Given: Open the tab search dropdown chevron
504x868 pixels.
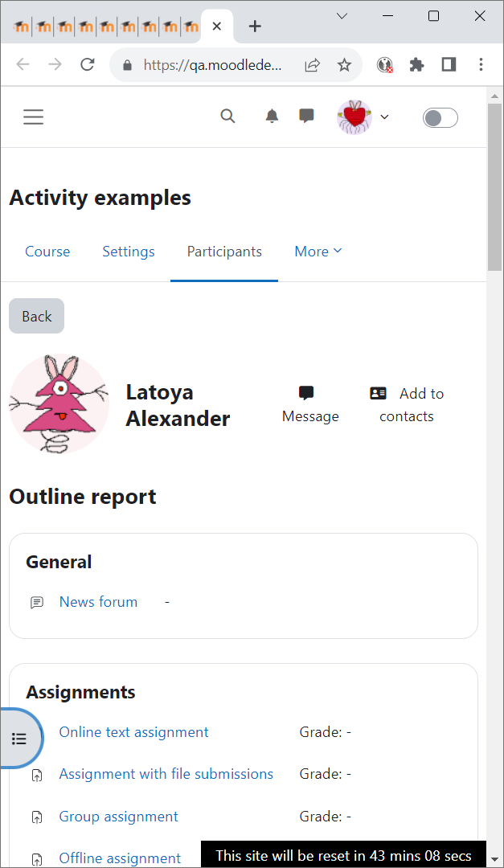Looking at the screenshot, I should tap(342, 16).
